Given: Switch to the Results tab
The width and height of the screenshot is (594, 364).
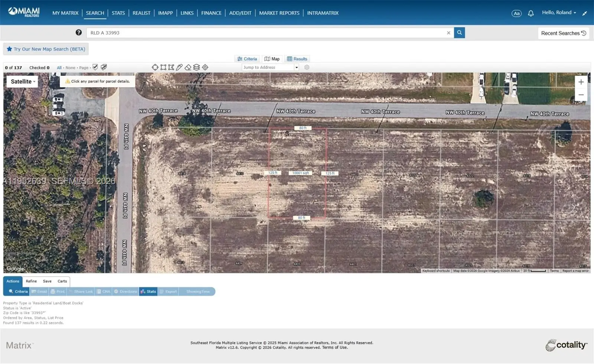Looking at the screenshot, I should coord(297,59).
